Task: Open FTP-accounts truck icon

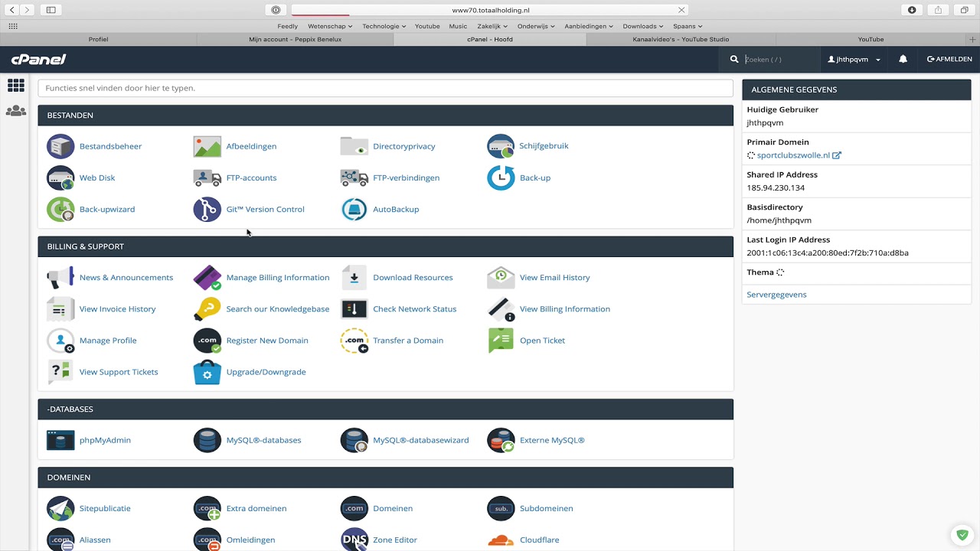Action: click(207, 178)
